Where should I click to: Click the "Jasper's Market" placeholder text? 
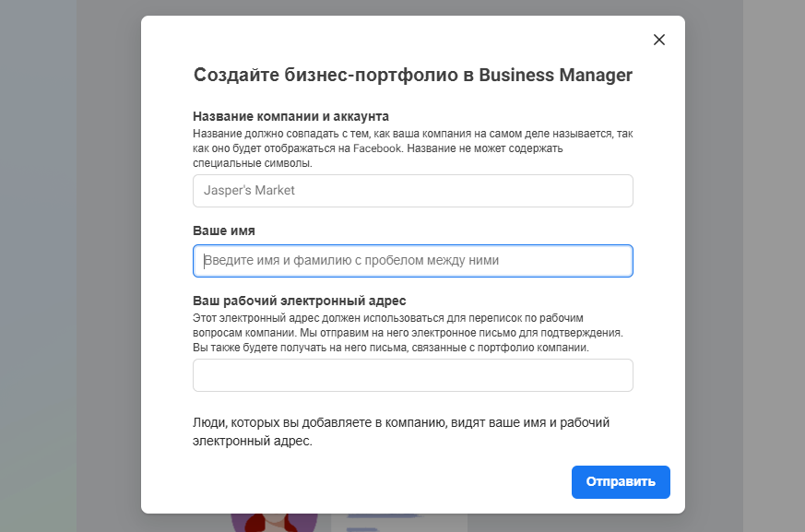(249, 191)
